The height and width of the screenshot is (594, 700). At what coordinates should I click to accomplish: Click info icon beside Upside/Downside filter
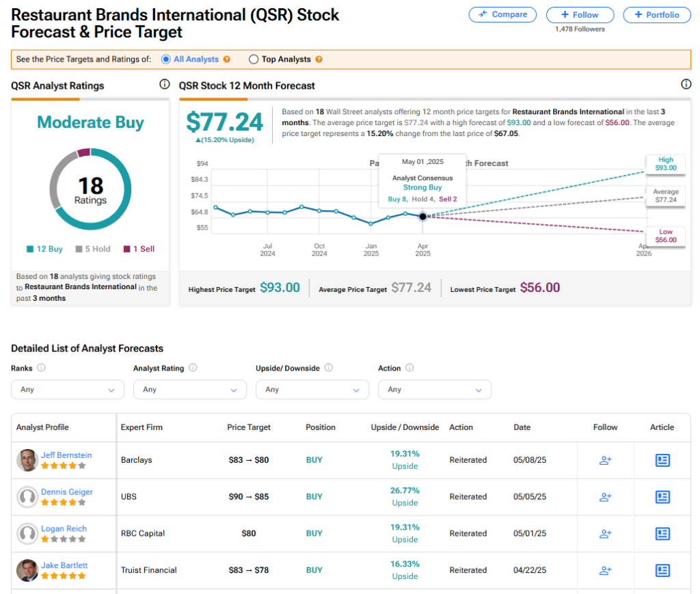329,367
